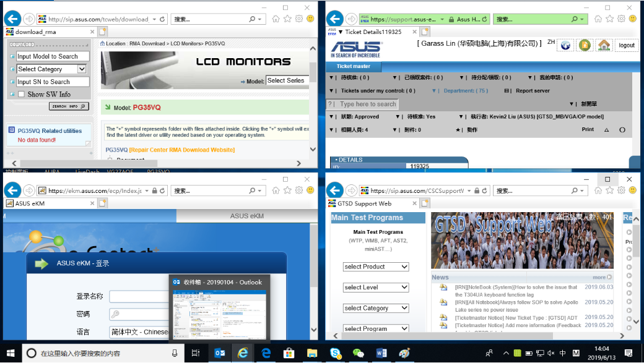Refresh the GTSD Support Web page
The image size is (644, 363).
(485, 190)
